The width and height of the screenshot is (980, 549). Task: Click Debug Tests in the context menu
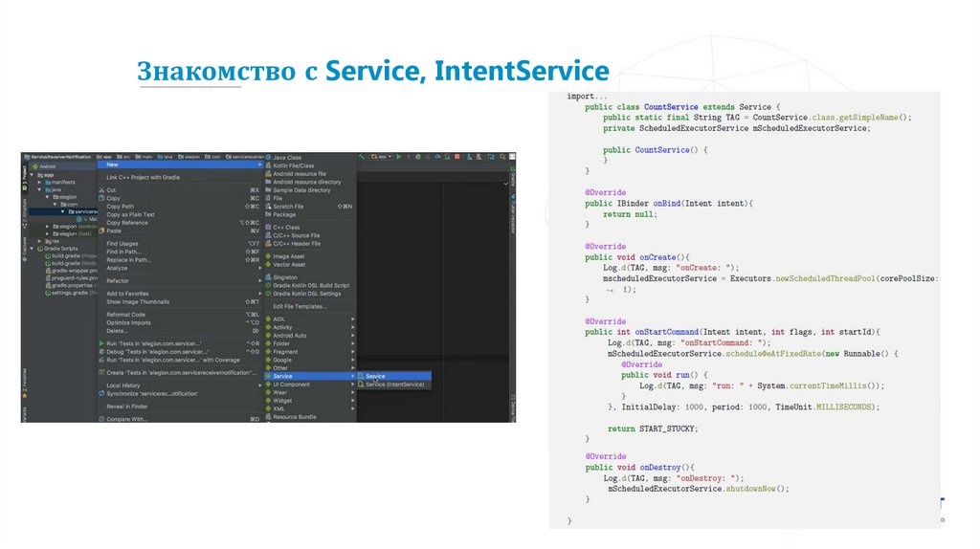(158, 351)
